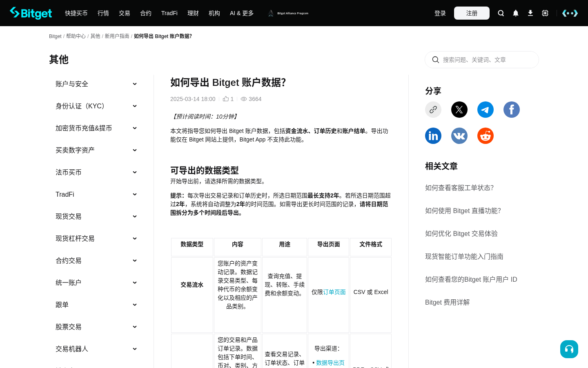Click the 导出页面 table header
The width and height of the screenshot is (588, 368).
(x=329, y=247)
